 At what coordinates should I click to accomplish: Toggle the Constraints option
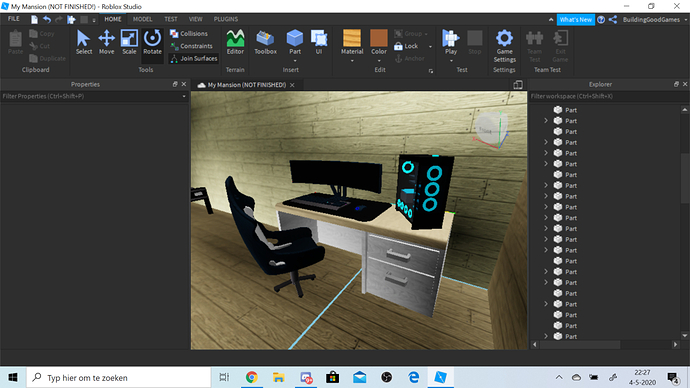point(191,46)
